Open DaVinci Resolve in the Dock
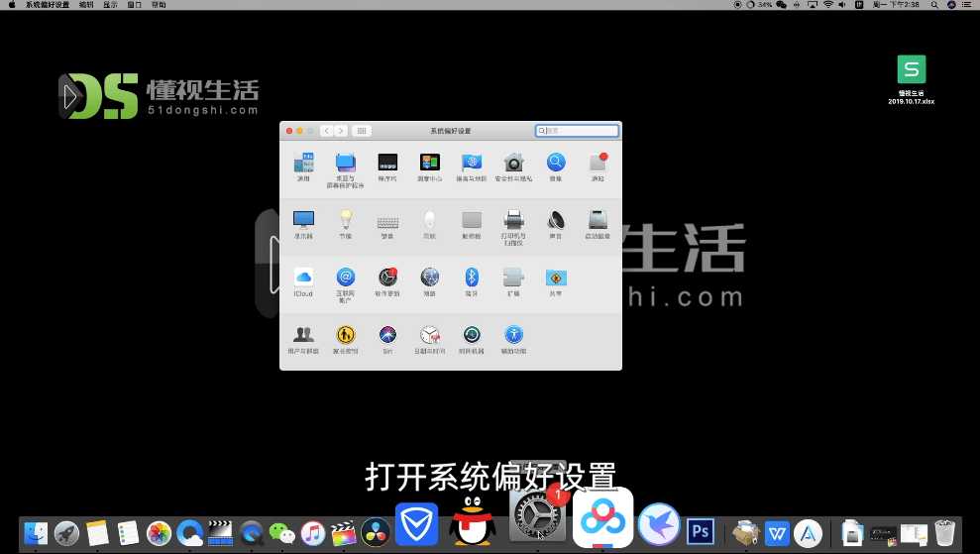980x554 pixels. click(x=375, y=533)
